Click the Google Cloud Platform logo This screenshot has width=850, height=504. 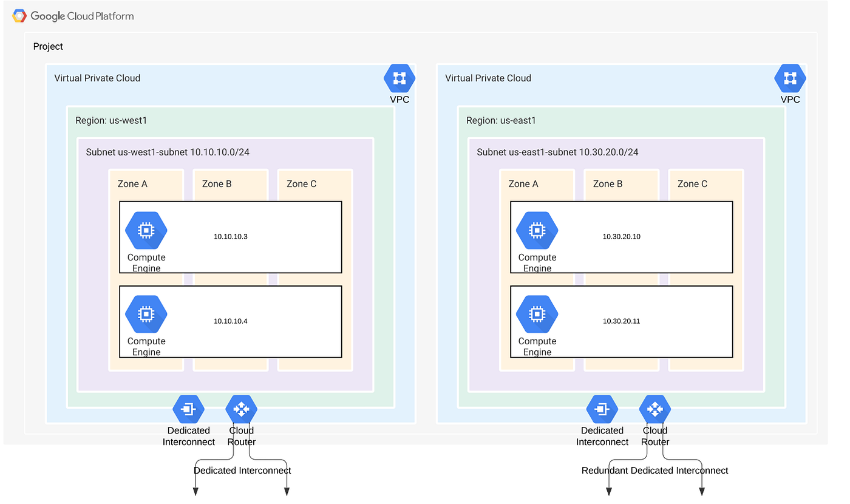(72, 15)
